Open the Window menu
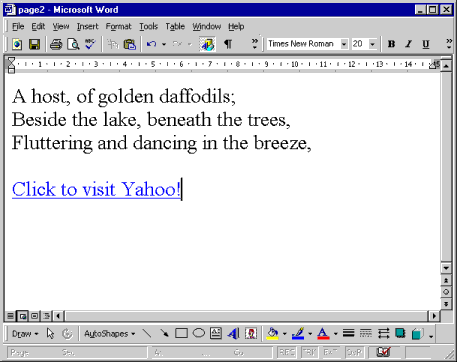The image size is (457, 362). click(207, 26)
